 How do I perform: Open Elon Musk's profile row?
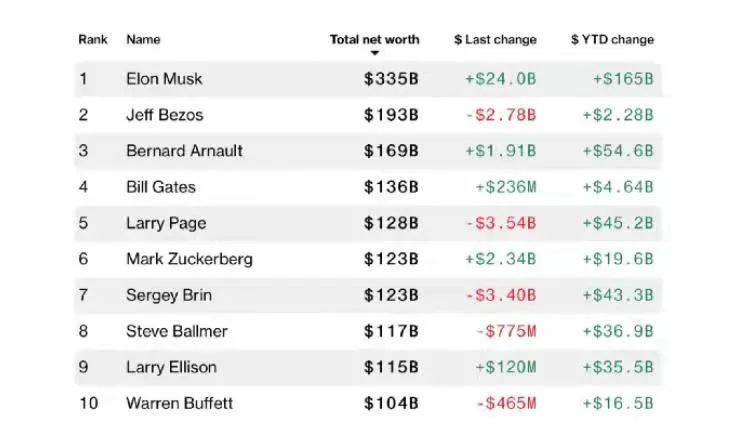[x=164, y=79]
